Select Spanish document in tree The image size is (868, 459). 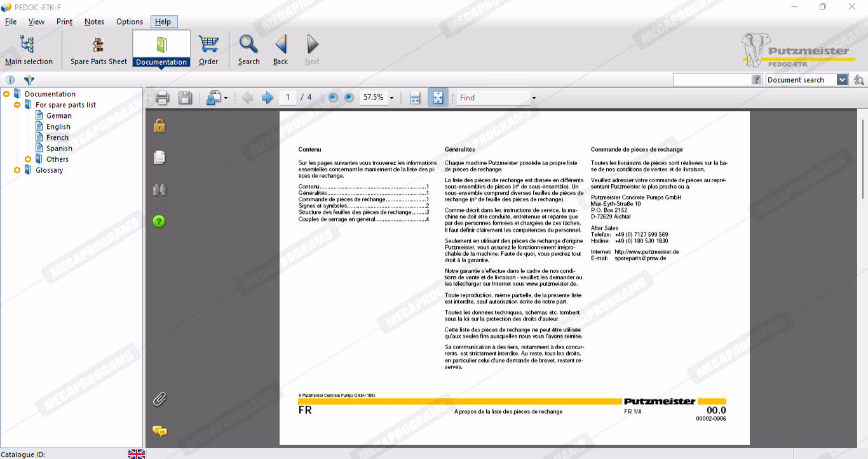point(59,148)
